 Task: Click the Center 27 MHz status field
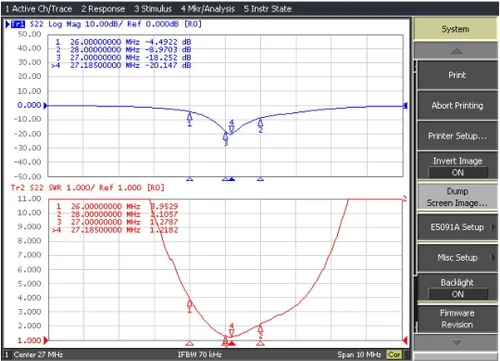coord(38,354)
